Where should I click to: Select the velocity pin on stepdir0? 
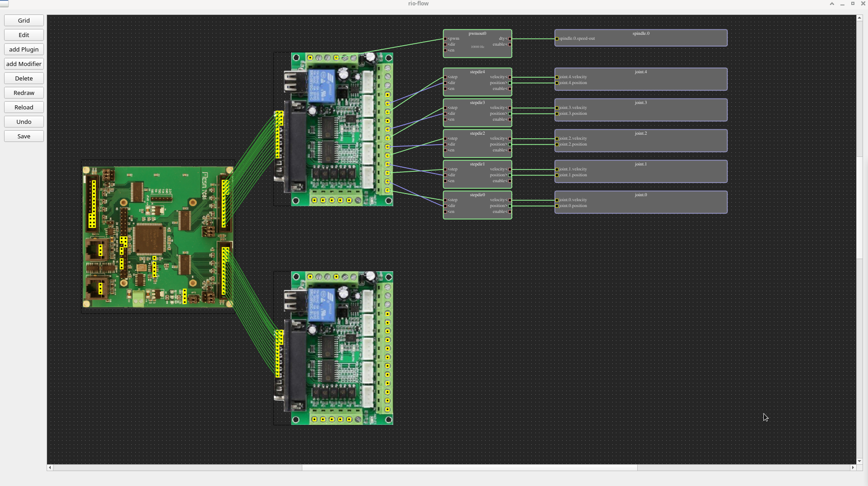click(x=510, y=200)
